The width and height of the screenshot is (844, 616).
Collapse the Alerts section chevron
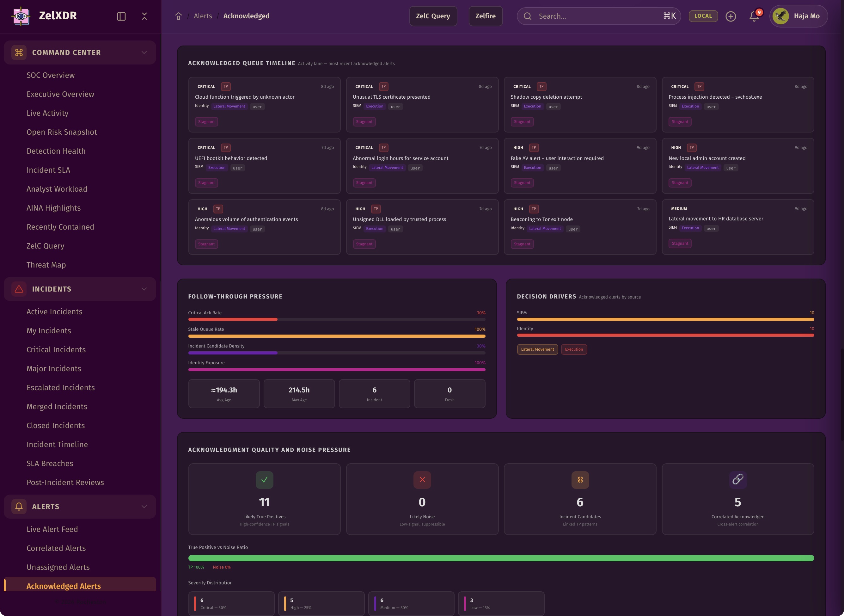pyautogui.click(x=144, y=506)
